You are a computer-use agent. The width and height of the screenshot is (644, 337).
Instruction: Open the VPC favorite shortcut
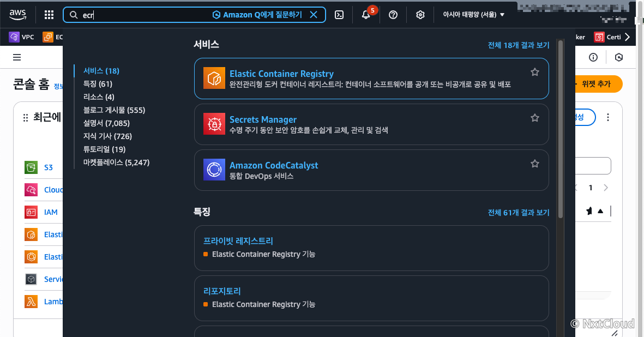(22, 37)
